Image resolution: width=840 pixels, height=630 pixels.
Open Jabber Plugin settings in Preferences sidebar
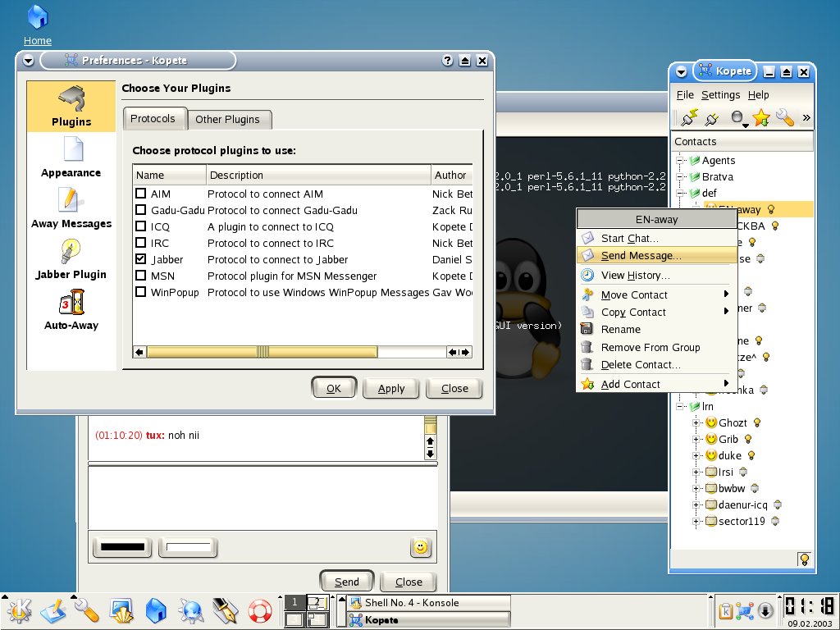(x=71, y=258)
